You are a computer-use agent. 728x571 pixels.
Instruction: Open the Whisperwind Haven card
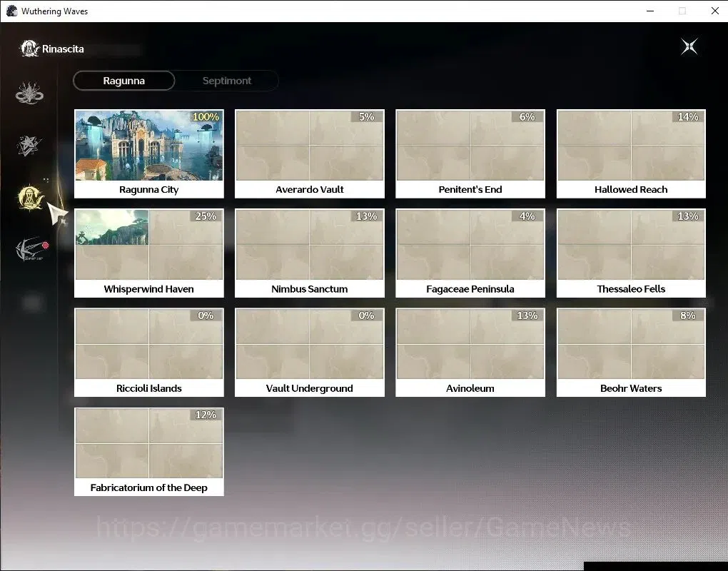(149, 253)
